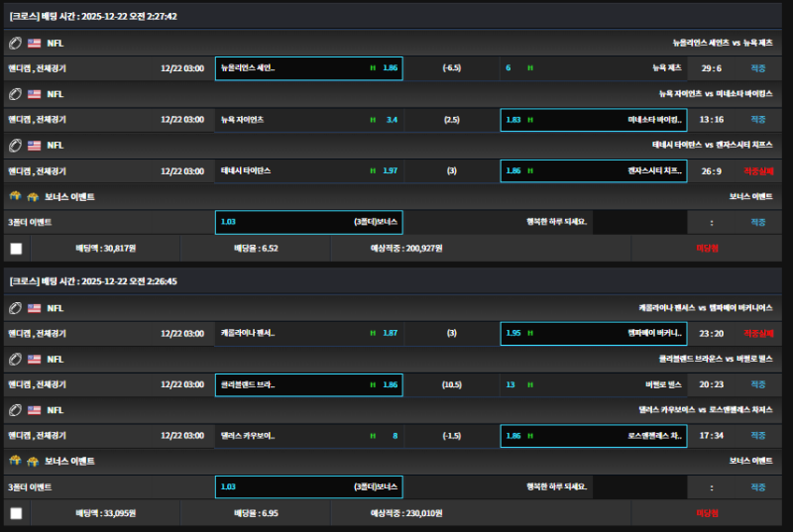This screenshot has width=793, height=532.
Task: Click the 로스앤젤레스 차저스 1.86 odds box
Action: click(x=593, y=436)
